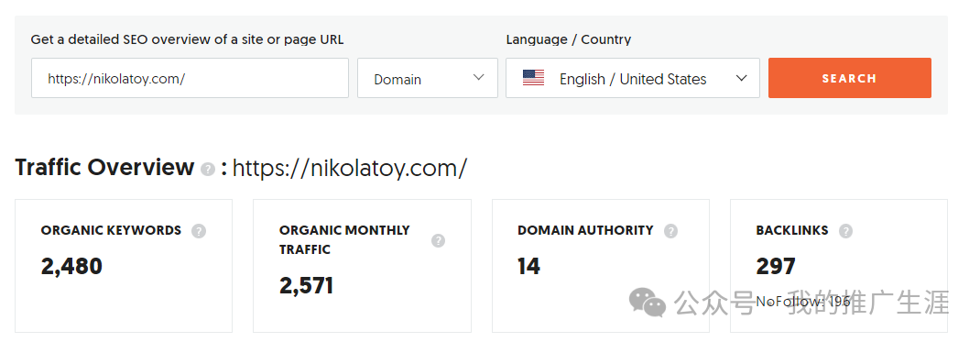Click the Traffic Overview heading text
Viewport: 980px width, 342px height.
click(x=105, y=168)
